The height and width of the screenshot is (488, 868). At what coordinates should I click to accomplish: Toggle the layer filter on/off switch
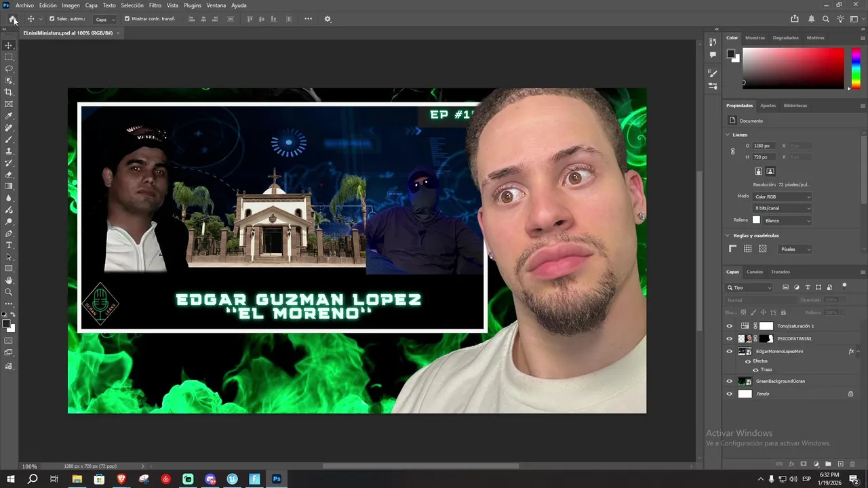(x=844, y=286)
